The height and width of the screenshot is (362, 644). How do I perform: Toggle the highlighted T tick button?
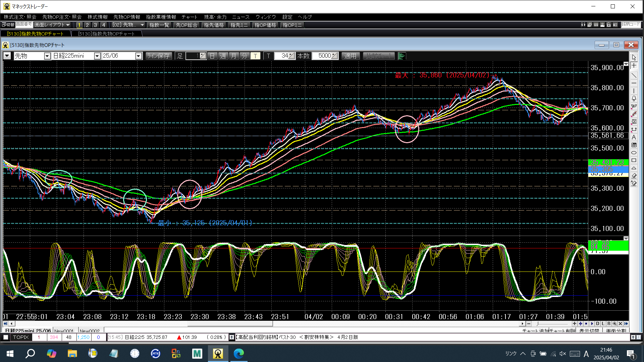coord(255,56)
